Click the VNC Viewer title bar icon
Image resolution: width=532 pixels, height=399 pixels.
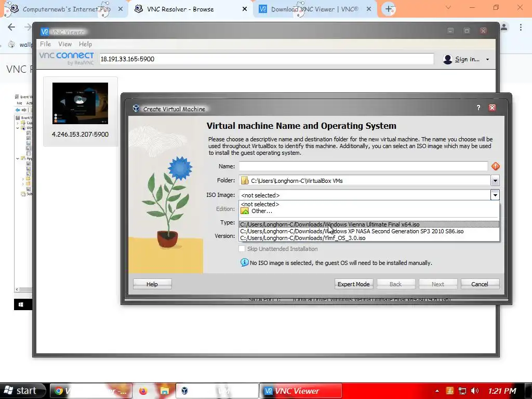45,32
